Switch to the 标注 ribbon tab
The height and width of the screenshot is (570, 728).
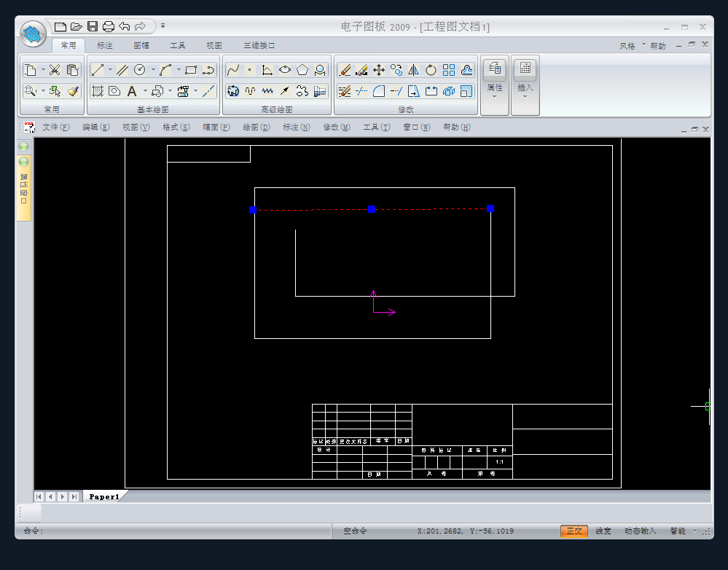(x=104, y=45)
